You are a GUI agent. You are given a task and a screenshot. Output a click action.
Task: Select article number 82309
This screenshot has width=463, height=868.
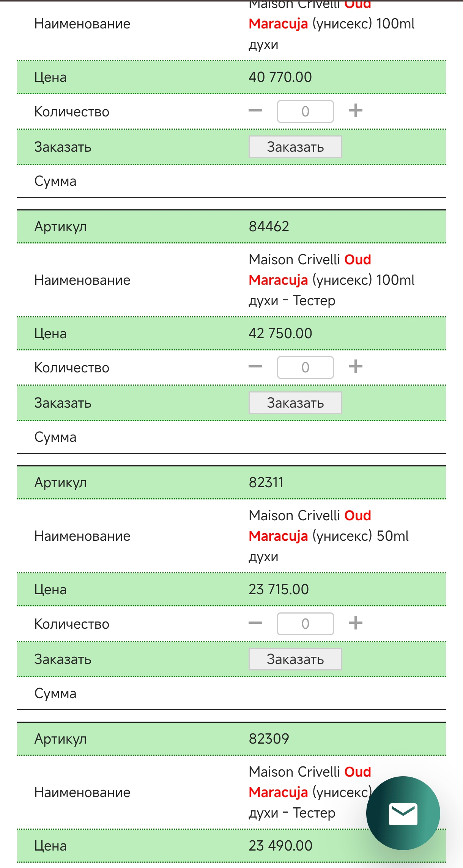(x=269, y=739)
